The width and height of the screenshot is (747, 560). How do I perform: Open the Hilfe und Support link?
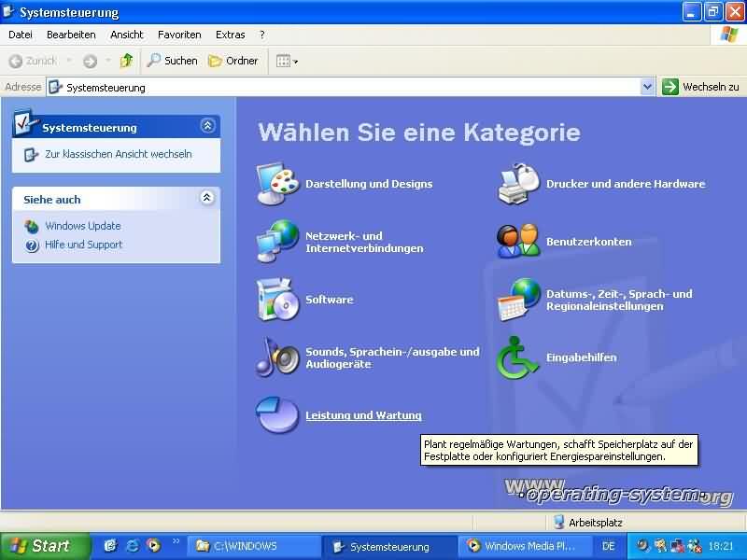click(83, 245)
